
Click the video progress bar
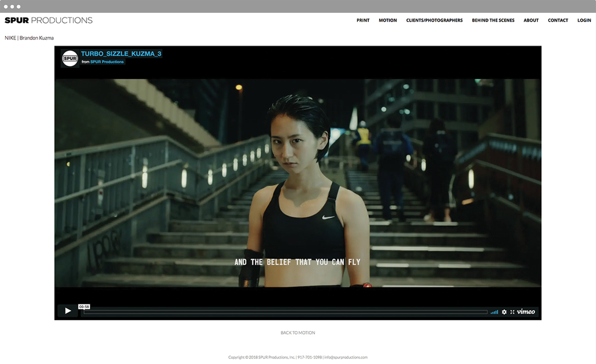coord(285,312)
